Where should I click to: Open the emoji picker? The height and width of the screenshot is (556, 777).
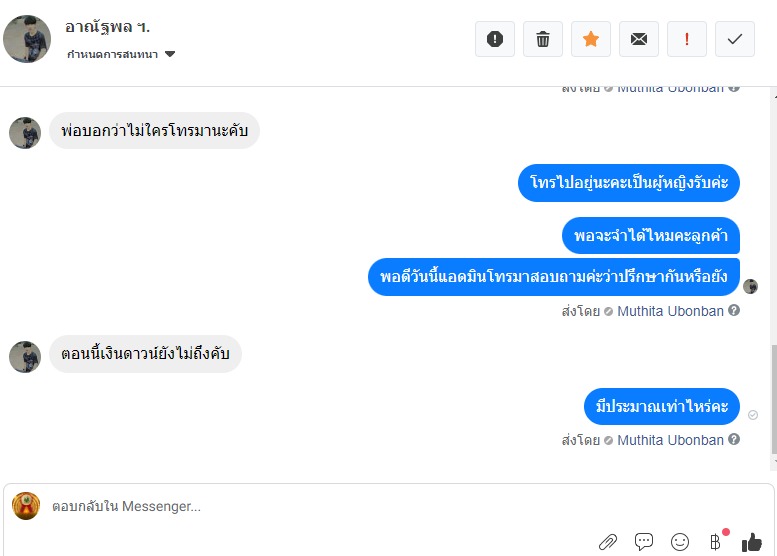(680, 542)
